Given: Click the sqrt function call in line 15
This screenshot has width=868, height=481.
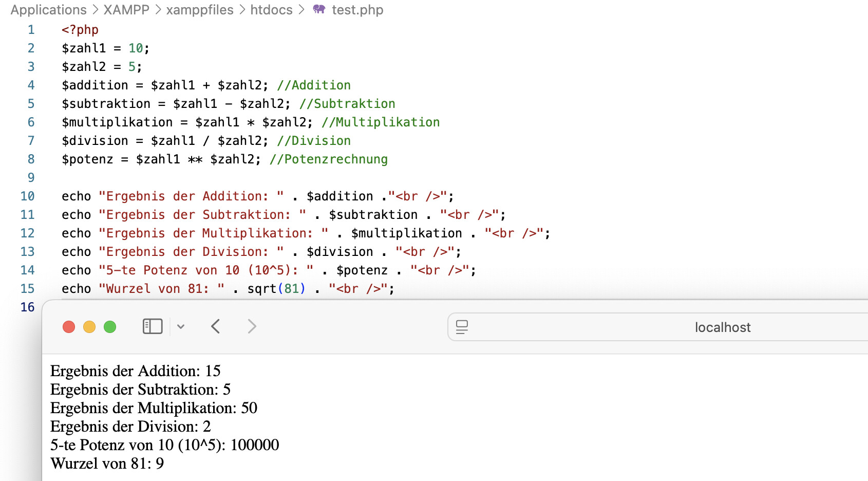Looking at the screenshot, I should [262, 289].
